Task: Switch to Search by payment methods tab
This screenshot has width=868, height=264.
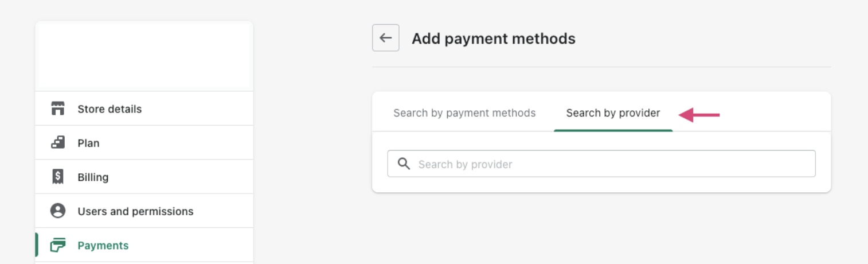Action: (x=464, y=113)
